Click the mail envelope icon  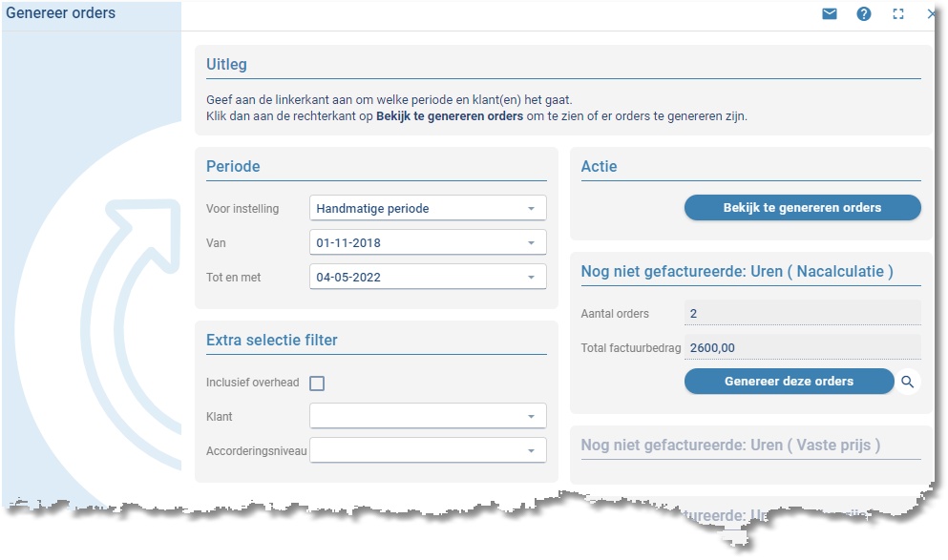pyautogui.click(x=830, y=14)
